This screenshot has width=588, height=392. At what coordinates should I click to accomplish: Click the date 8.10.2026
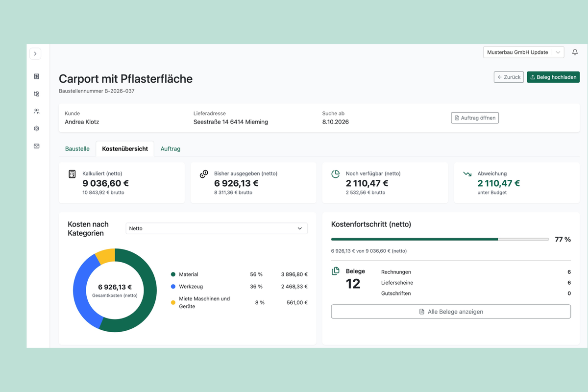point(336,122)
